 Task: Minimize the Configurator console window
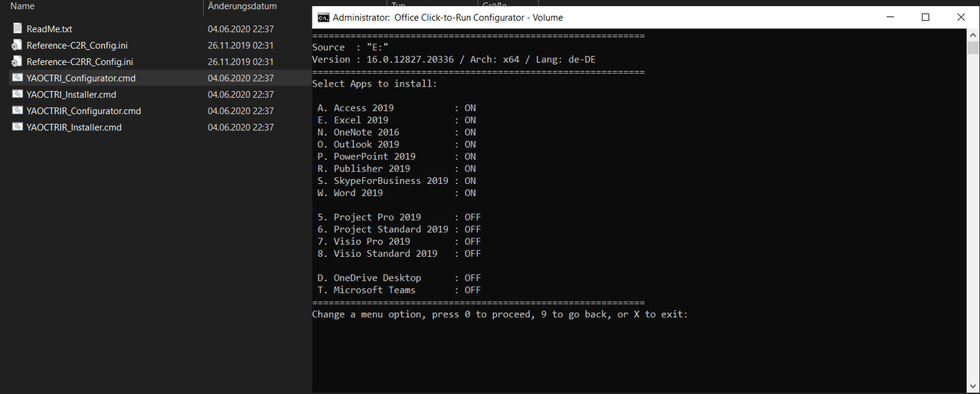click(890, 17)
